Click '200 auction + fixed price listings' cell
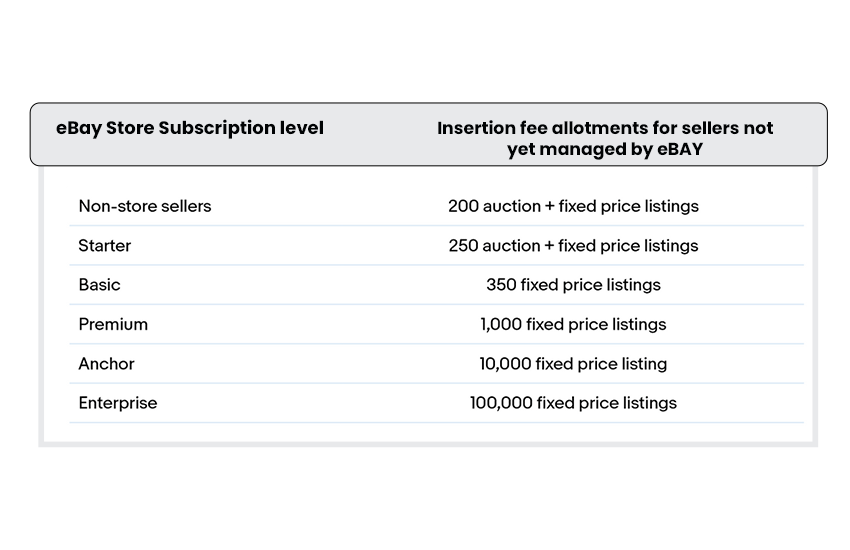The image size is (850, 550). [x=573, y=206]
